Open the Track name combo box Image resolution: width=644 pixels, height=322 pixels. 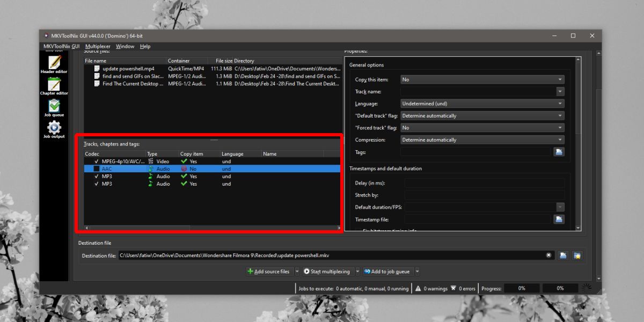[482, 92]
